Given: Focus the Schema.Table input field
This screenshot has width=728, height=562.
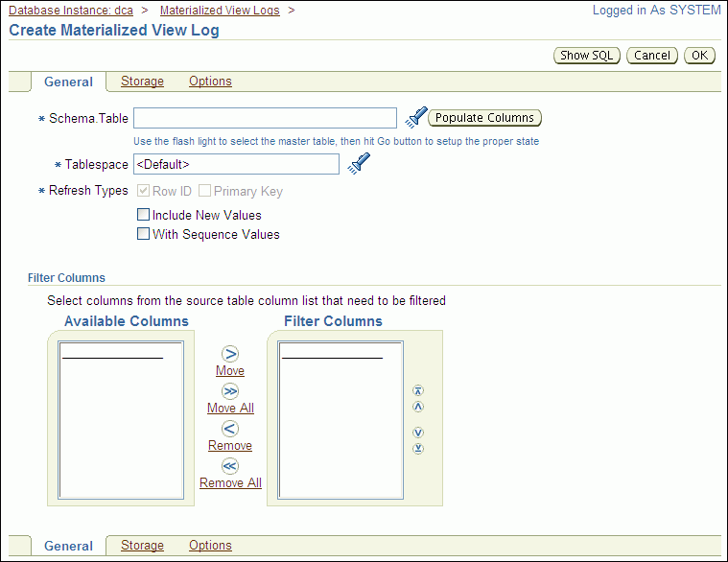Looking at the screenshot, I should (265, 118).
